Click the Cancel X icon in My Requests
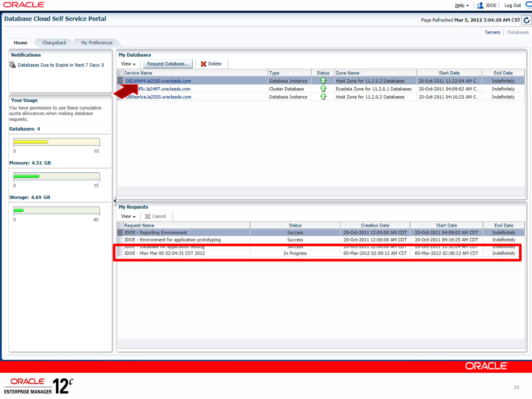 148,216
